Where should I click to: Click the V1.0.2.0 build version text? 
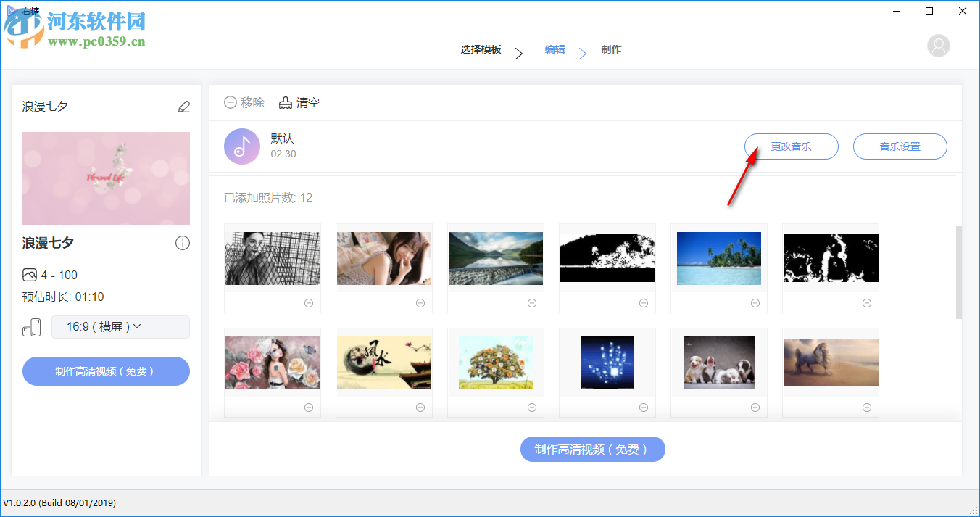pyautogui.click(x=59, y=502)
